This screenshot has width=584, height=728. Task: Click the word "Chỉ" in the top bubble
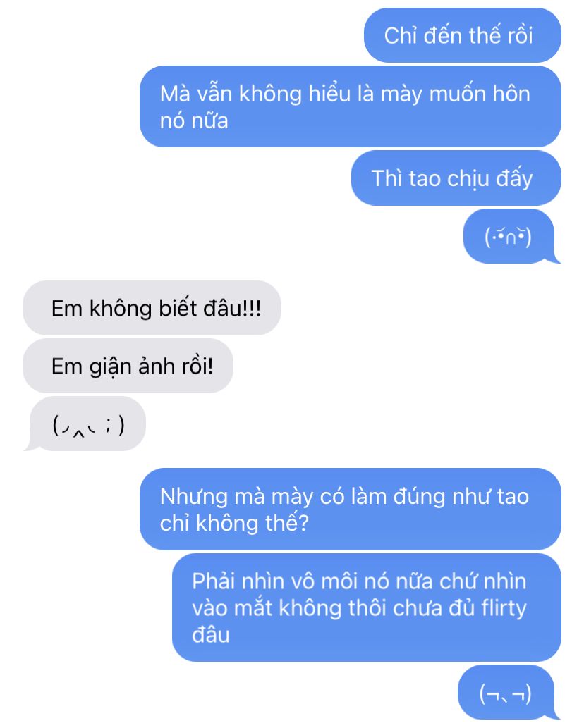click(x=400, y=36)
